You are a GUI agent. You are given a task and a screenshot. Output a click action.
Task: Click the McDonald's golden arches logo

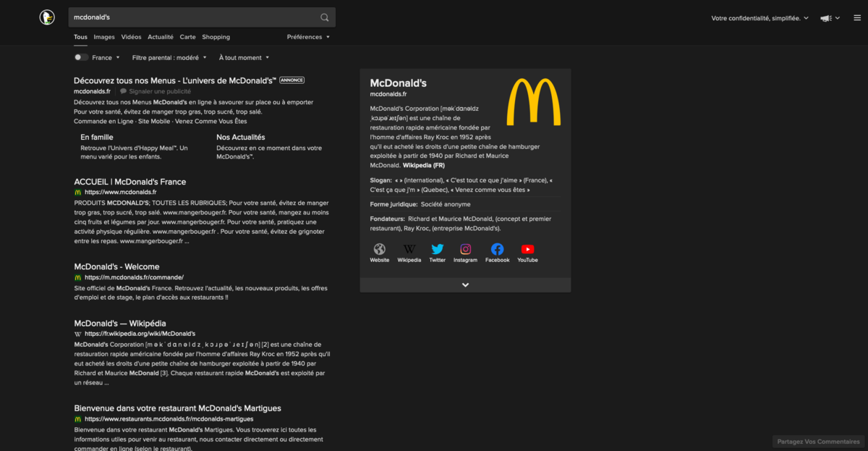[534, 102]
